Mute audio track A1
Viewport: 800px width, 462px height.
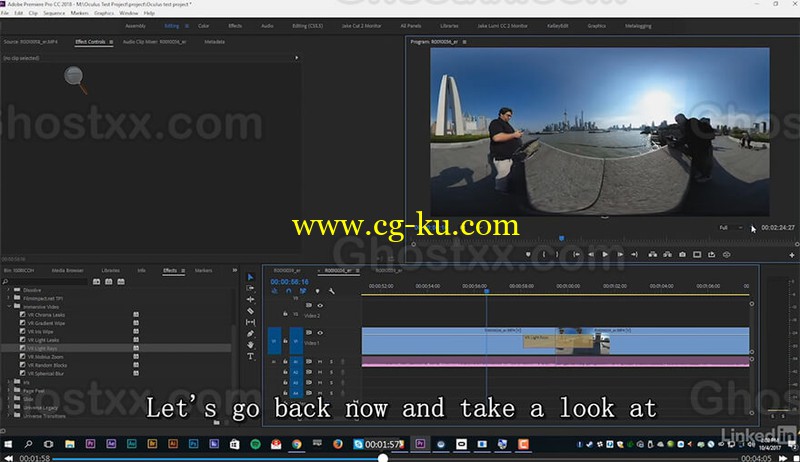click(x=320, y=362)
